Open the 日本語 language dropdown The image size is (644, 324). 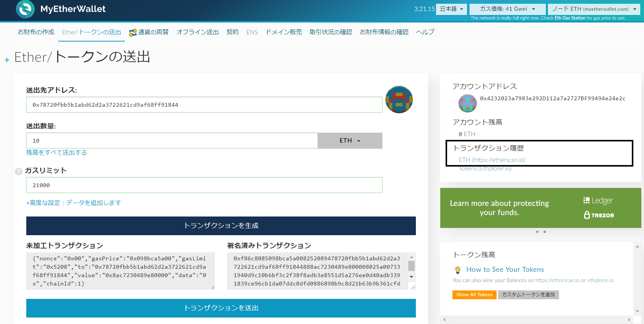[x=452, y=9]
